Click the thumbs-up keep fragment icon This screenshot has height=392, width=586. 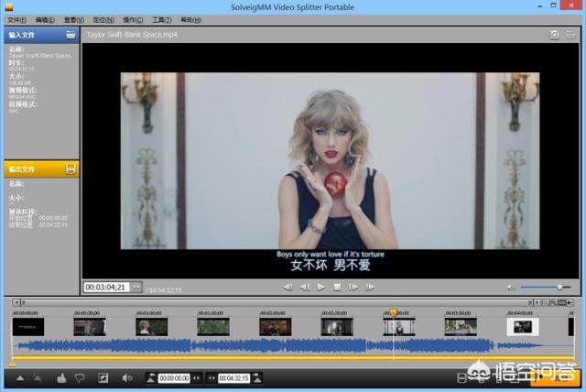tap(61, 377)
